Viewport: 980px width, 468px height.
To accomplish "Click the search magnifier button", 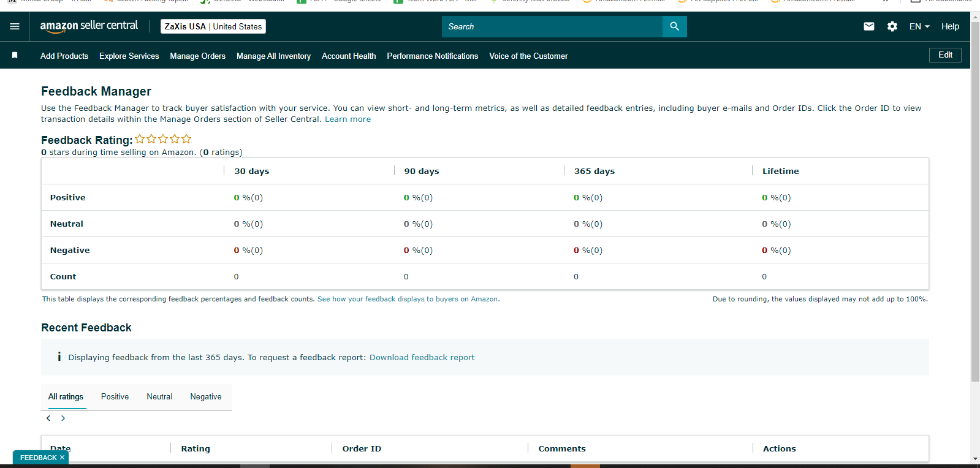I will coord(674,26).
